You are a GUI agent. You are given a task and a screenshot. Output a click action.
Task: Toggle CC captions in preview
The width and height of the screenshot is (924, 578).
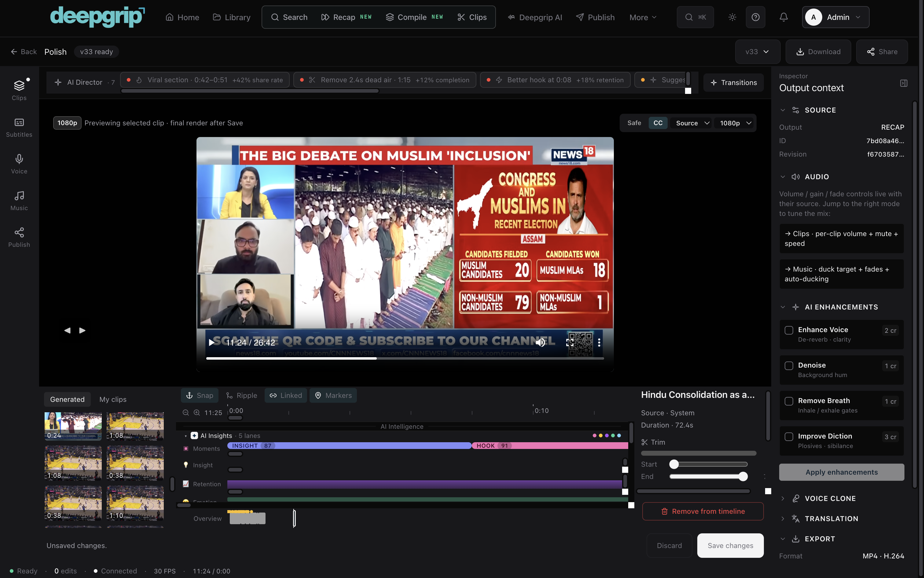(x=658, y=123)
